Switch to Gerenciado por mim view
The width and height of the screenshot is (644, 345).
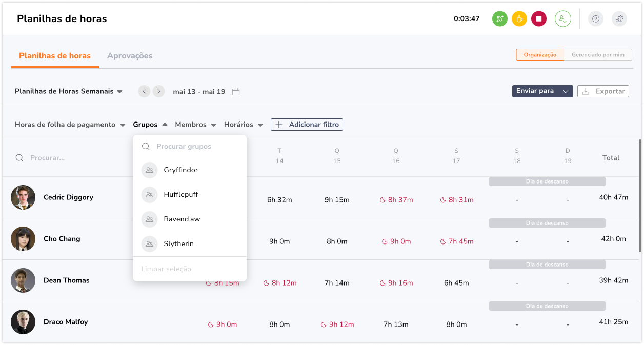coord(598,55)
